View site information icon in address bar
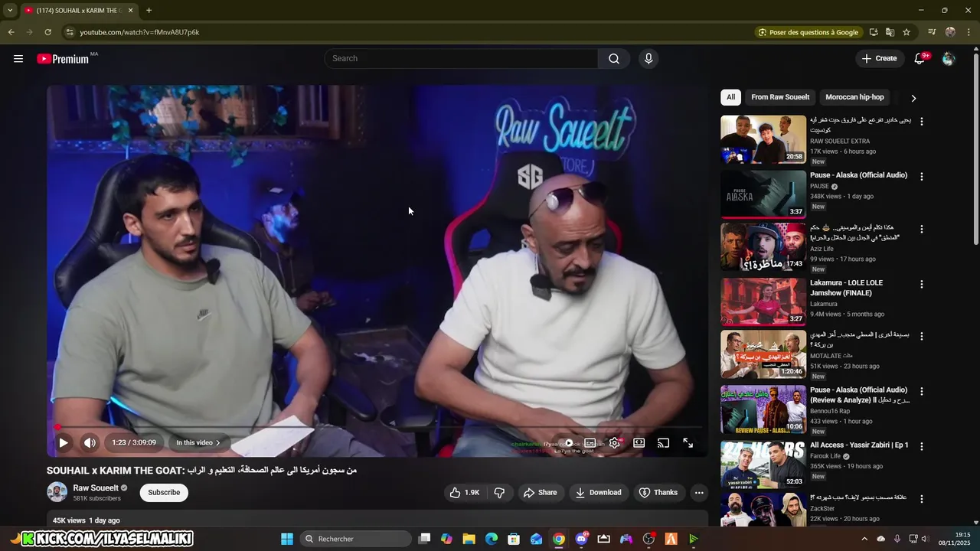Viewport: 980px width, 551px height. click(x=69, y=32)
